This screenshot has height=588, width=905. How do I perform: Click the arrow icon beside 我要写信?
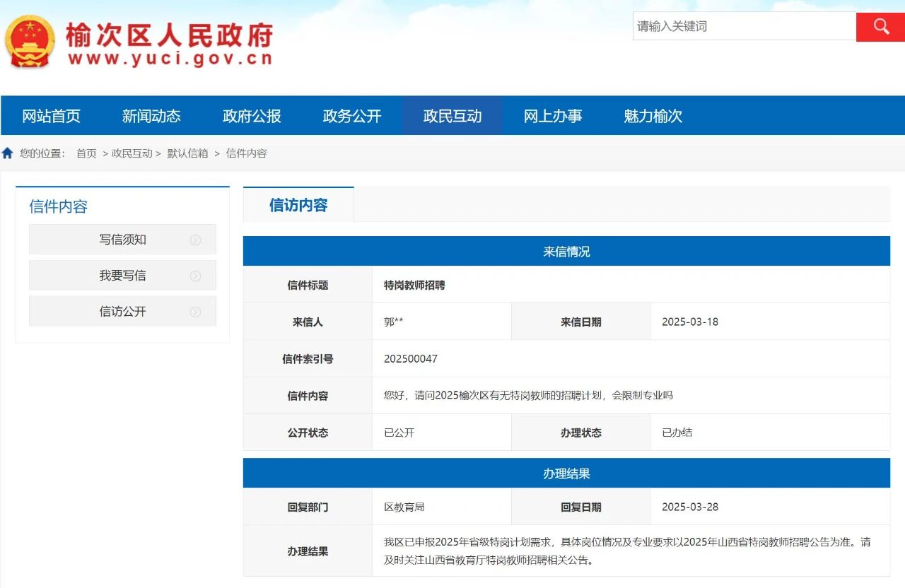[196, 276]
